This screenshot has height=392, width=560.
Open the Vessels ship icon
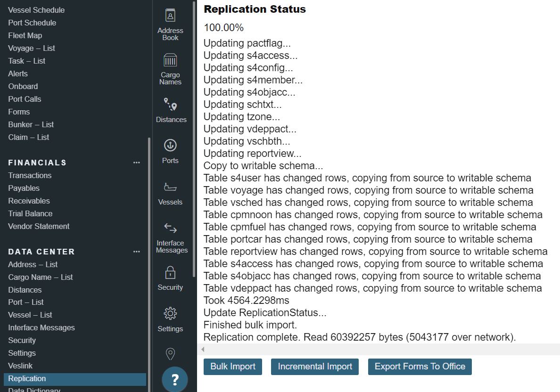(x=170, y=187)
